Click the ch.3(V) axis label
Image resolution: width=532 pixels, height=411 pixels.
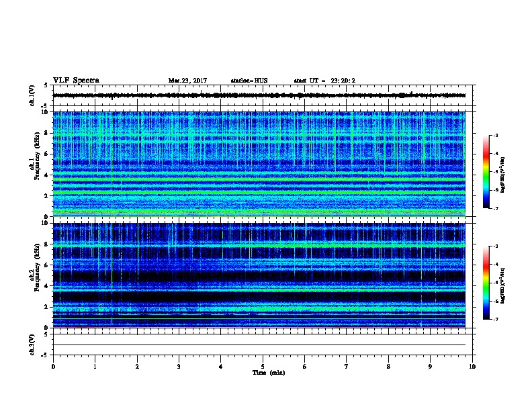pyautogui.click(x=32, y=345)
